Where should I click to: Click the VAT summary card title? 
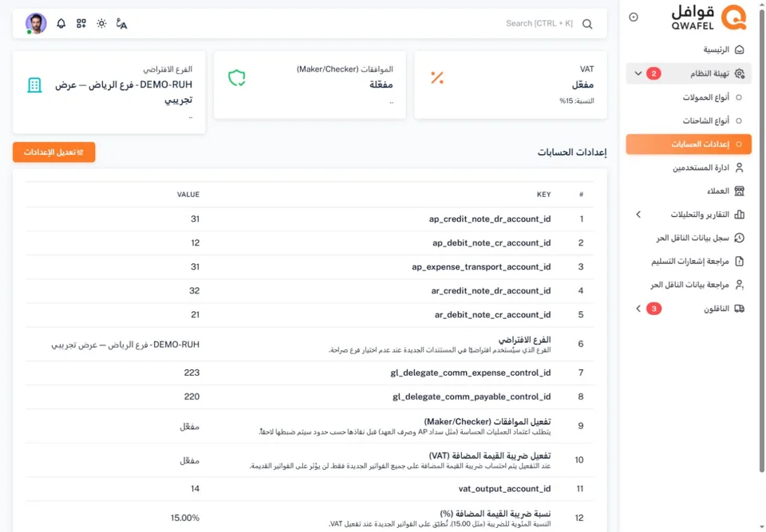pos(586,69)
